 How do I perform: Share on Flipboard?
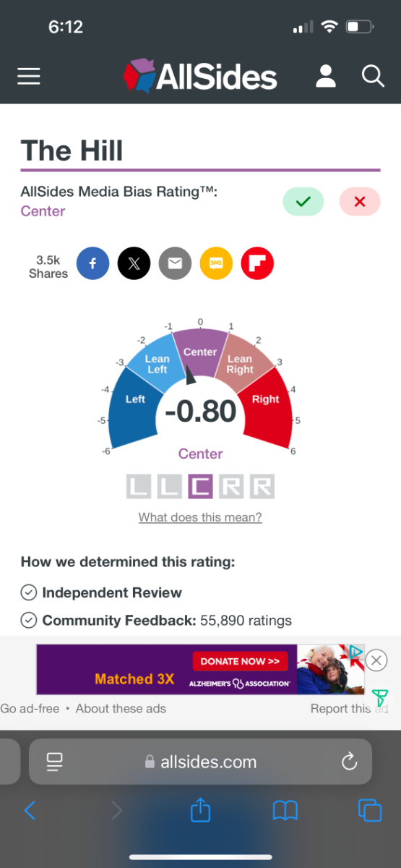[257, 263]
